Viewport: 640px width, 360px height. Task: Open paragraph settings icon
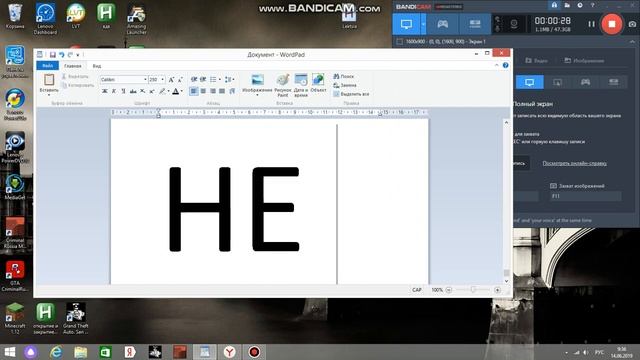click(x=232, y=91)
